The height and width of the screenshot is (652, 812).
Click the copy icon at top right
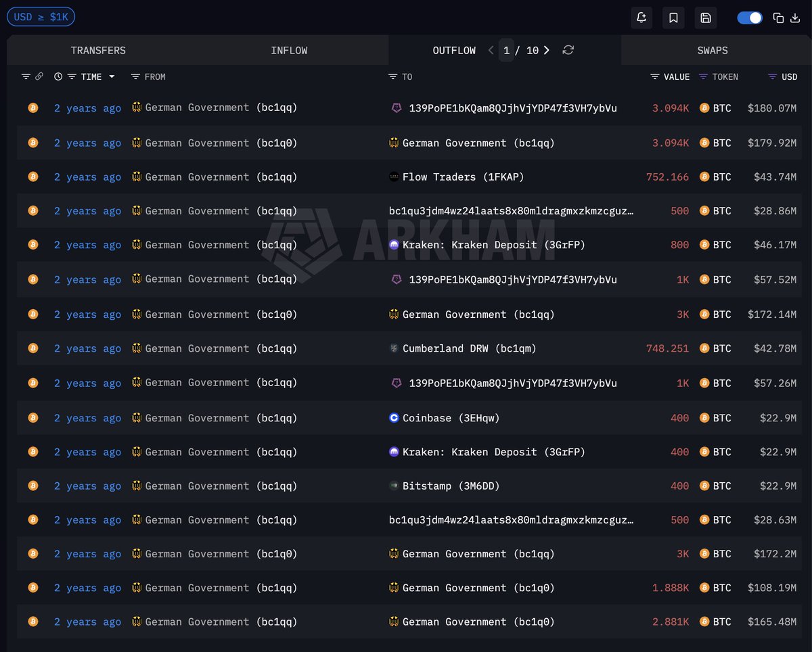point(778,18)
